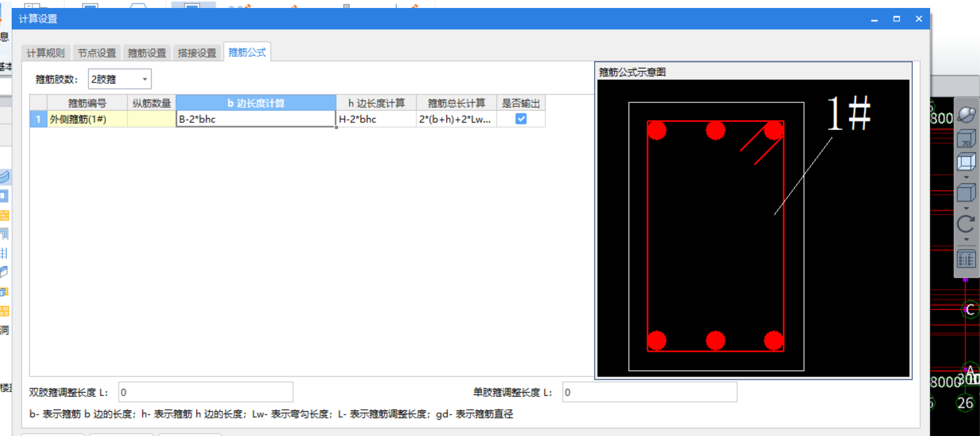Open the 箍筋肢数 dropdown showing 2肢箍
This screenshot has height=436, width=980.
click(x=119, y=79)
